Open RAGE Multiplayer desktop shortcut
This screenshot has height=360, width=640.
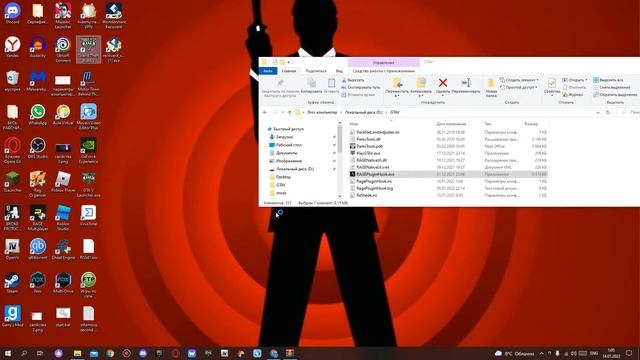[x=38, y=218]
